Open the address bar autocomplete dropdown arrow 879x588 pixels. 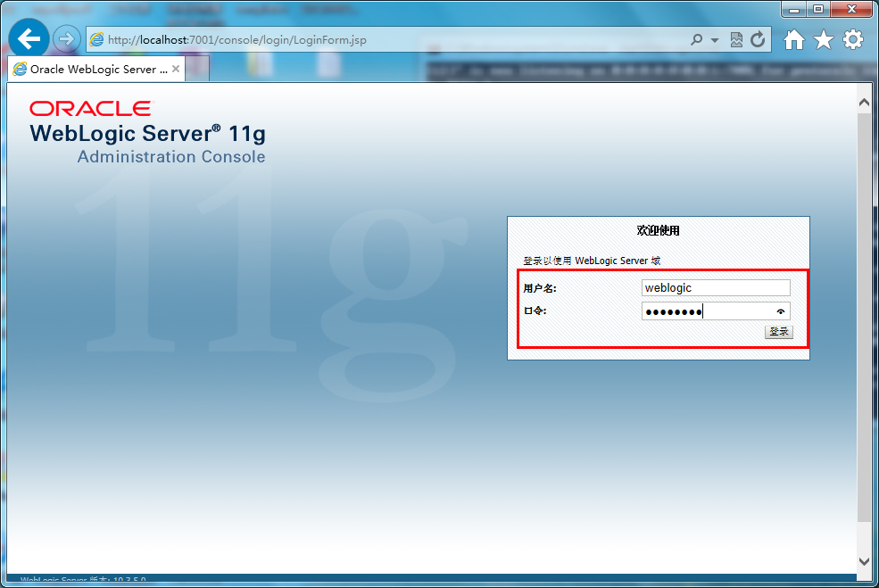714,40
